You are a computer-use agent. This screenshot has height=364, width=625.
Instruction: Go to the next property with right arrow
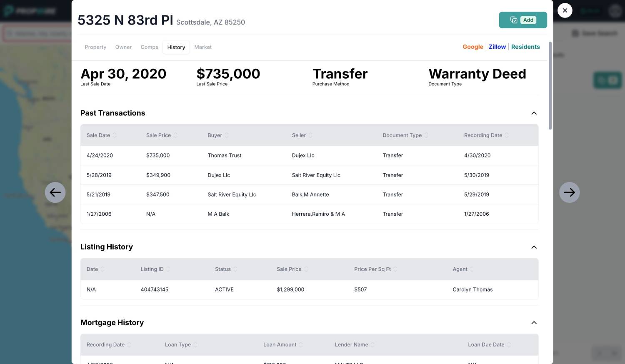tap(569, 192)
